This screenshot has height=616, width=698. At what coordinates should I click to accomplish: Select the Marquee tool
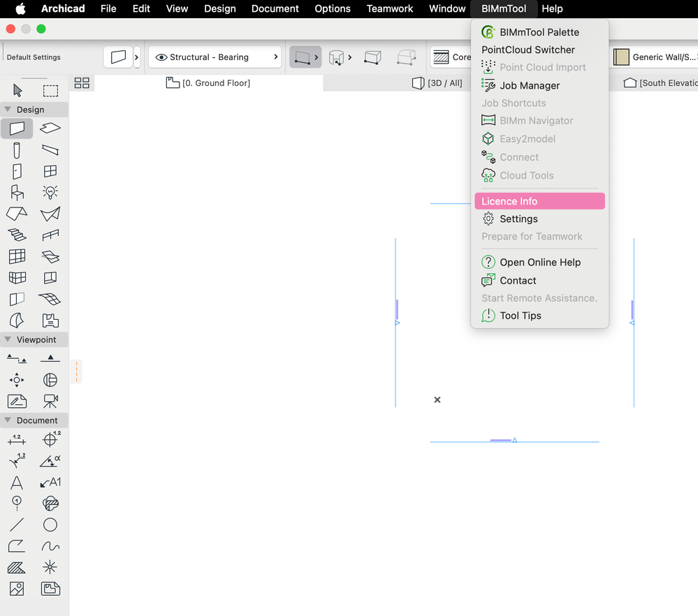50,90
